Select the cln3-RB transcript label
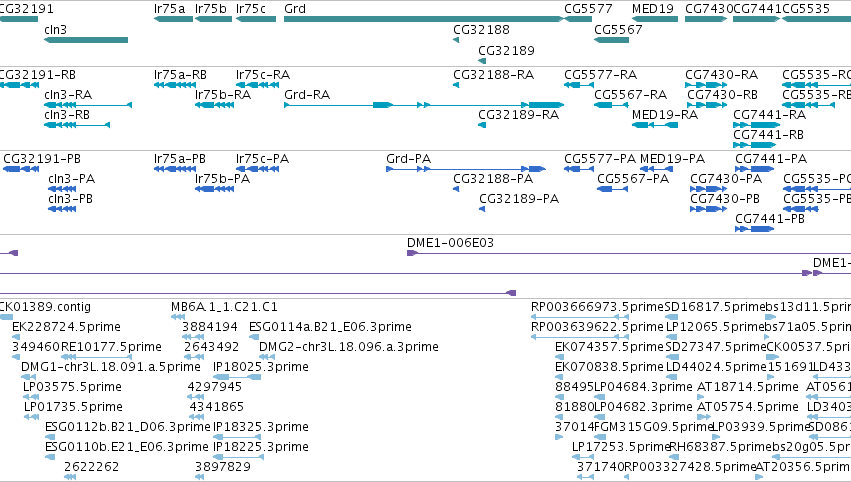The height and width of the screenshot is (482, 851). (x=67, y=115)
